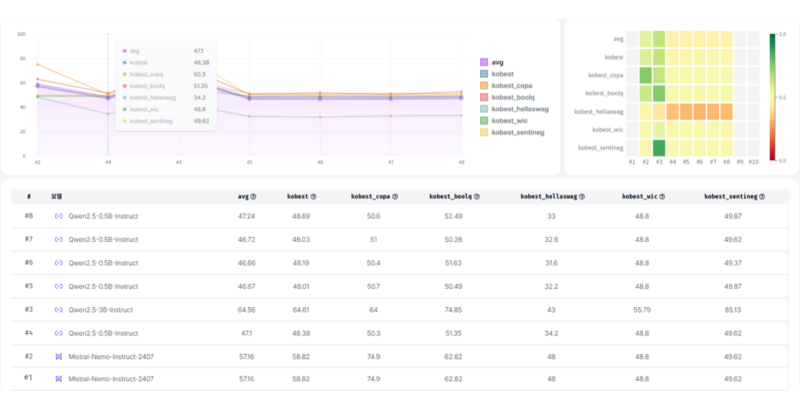Click the Qwen model icon in row #3

pos(59,310)
